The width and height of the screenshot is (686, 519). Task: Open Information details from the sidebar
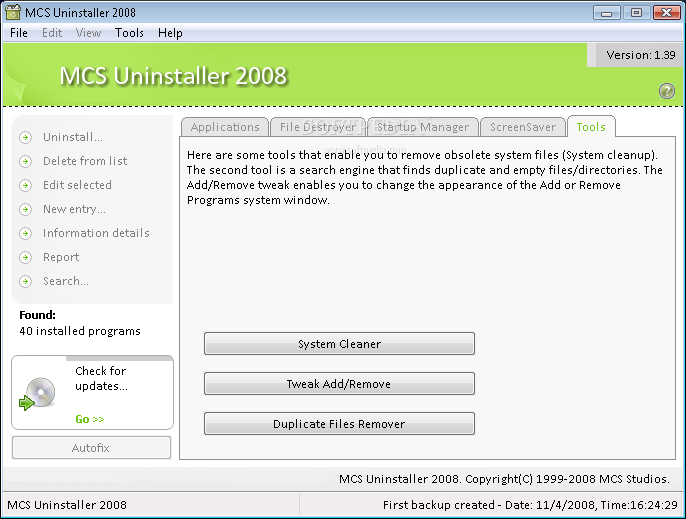click(x=96, y=233)
